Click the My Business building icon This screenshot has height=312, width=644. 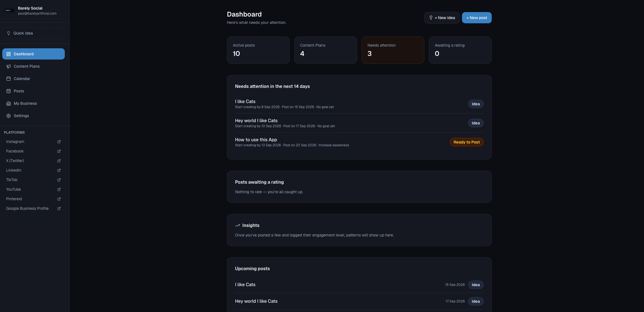point(9,103)
